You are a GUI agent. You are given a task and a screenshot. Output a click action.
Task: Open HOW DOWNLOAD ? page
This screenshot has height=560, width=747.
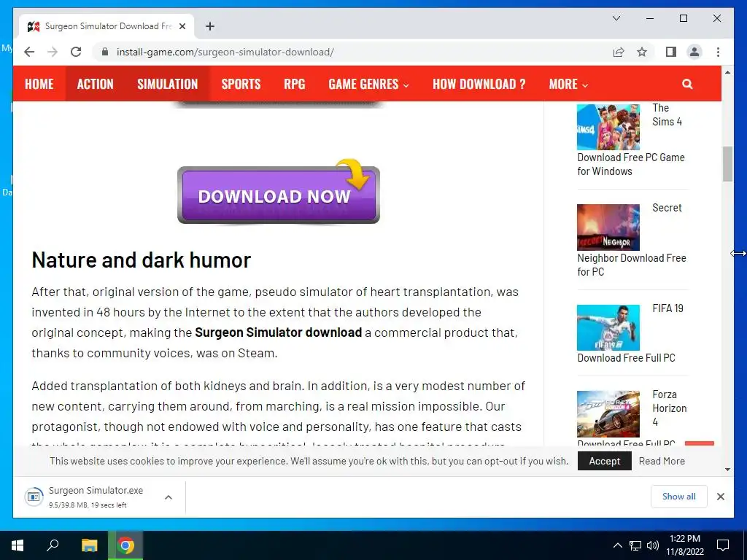pyautogui.click(x=479, y=85)
